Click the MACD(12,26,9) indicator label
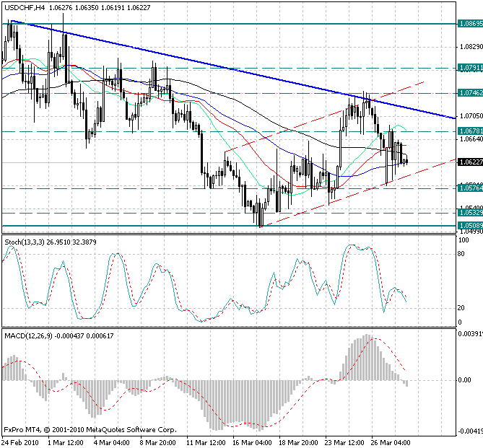Screen dimensions: 483x448 58,336
